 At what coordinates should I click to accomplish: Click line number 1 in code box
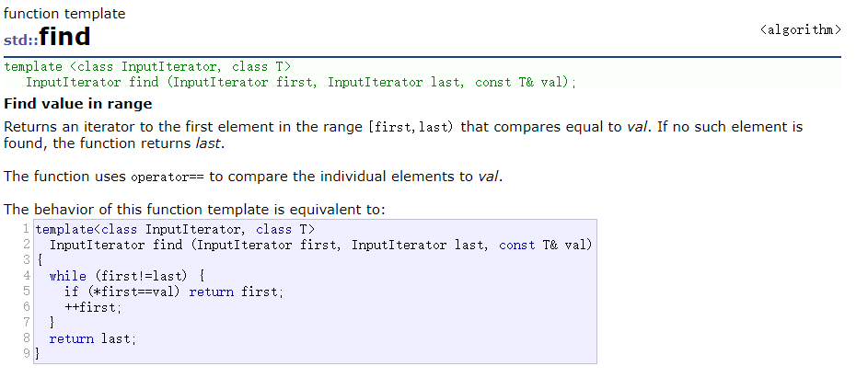26,229
